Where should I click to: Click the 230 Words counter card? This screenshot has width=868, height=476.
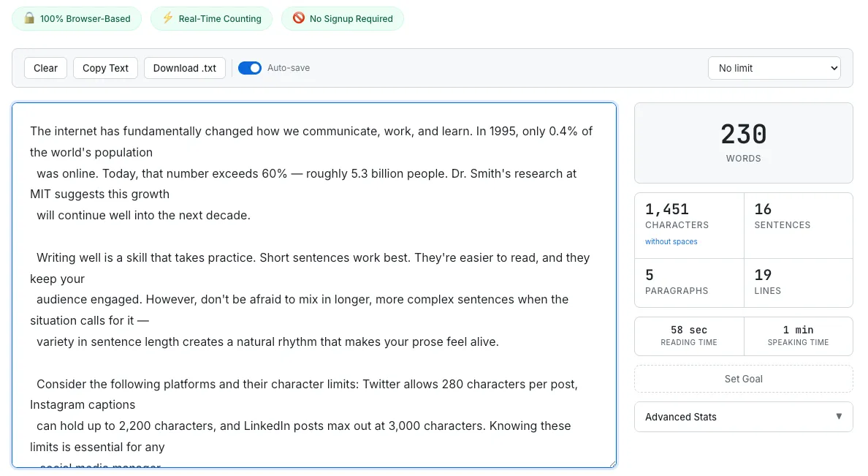tap(743, 142)
